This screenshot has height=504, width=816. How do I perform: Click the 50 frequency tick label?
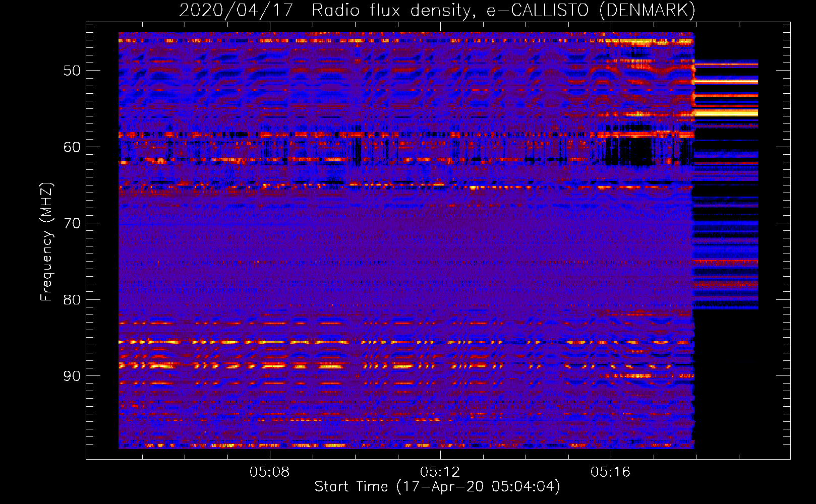[72, 70]
